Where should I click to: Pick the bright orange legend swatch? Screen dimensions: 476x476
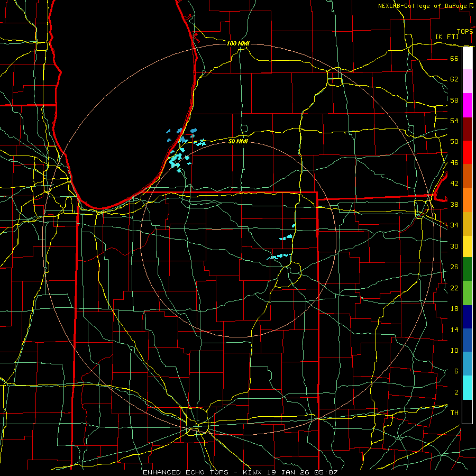(x=467, y=200)
